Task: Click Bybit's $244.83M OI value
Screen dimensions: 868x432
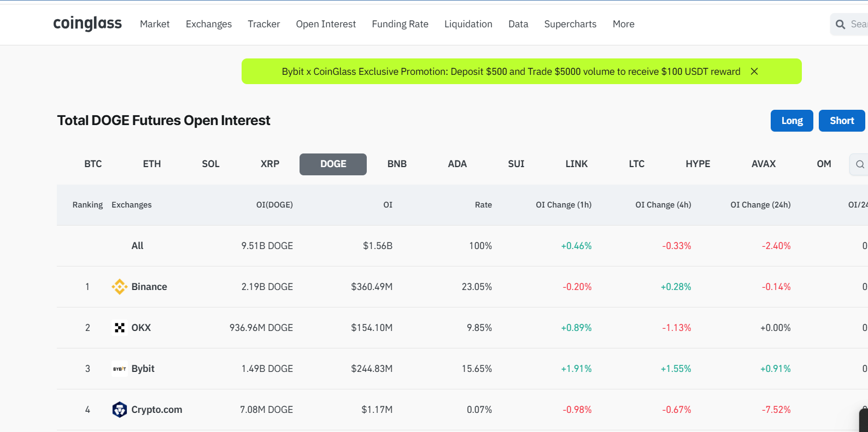Action: click(x=372, y=369)
